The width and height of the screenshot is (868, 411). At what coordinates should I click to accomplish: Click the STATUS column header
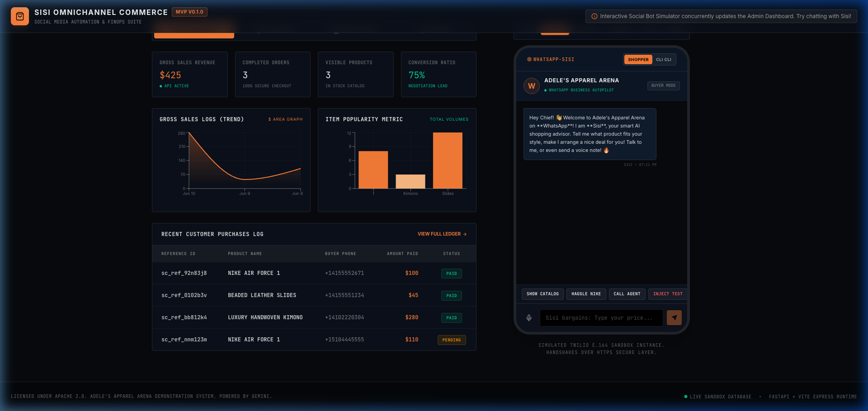coord(452,254)
